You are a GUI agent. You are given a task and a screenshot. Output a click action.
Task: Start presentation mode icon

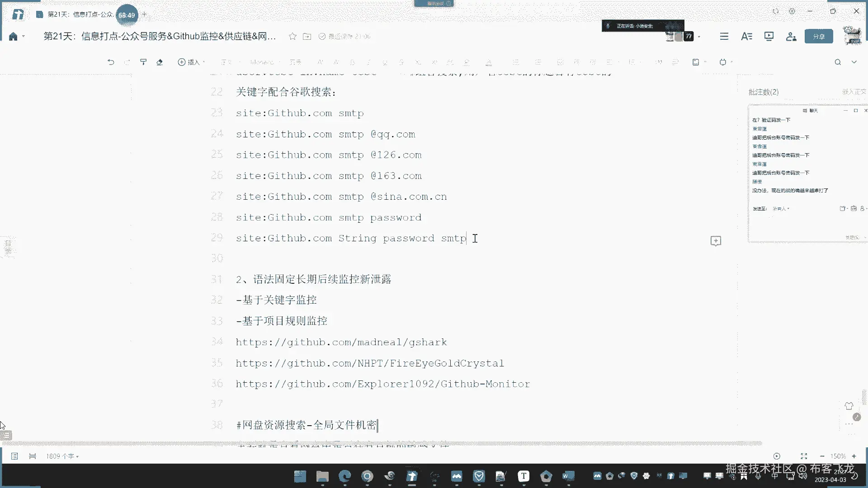point(769,36)
